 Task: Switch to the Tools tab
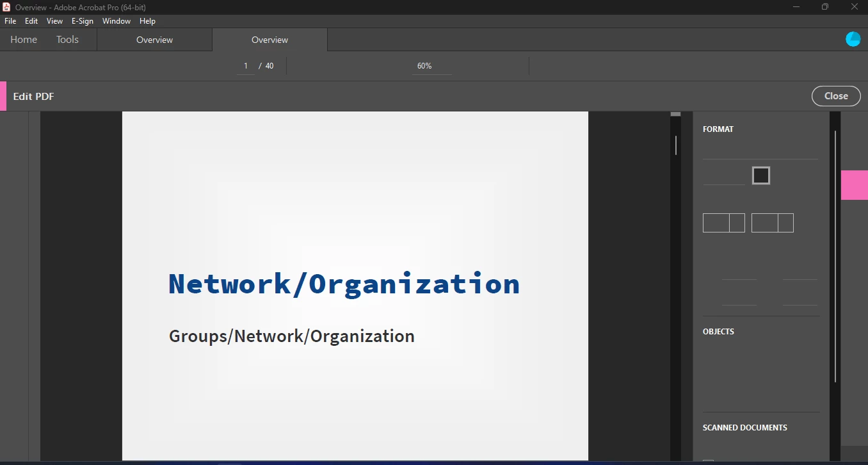(67, 40)
